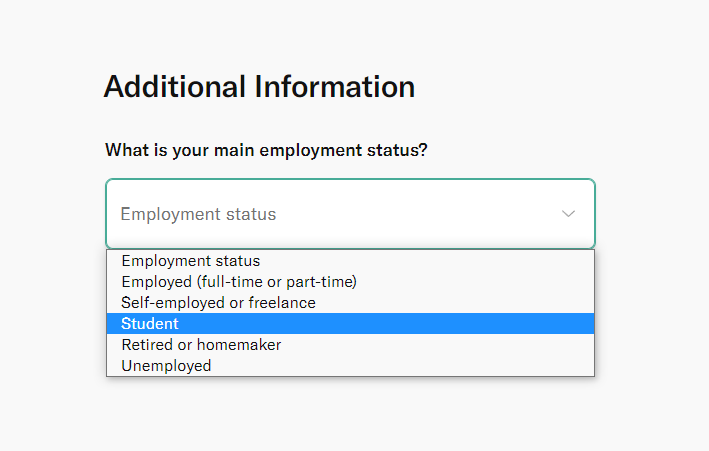Viewport: 709px width, 451px height.
Task: Click the highlighted blue list item
Action: [350, 324]
